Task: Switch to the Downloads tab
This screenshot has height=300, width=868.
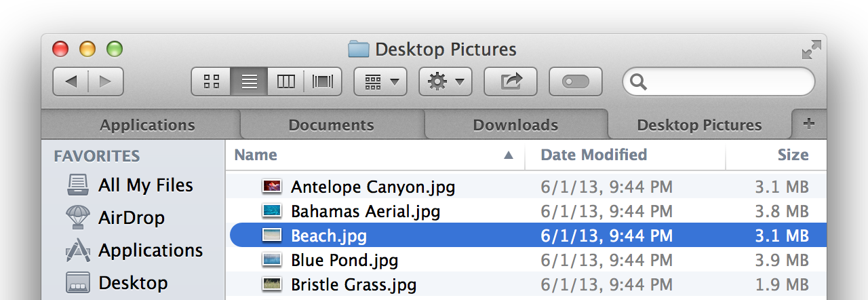Action: [x=515, y=125]
